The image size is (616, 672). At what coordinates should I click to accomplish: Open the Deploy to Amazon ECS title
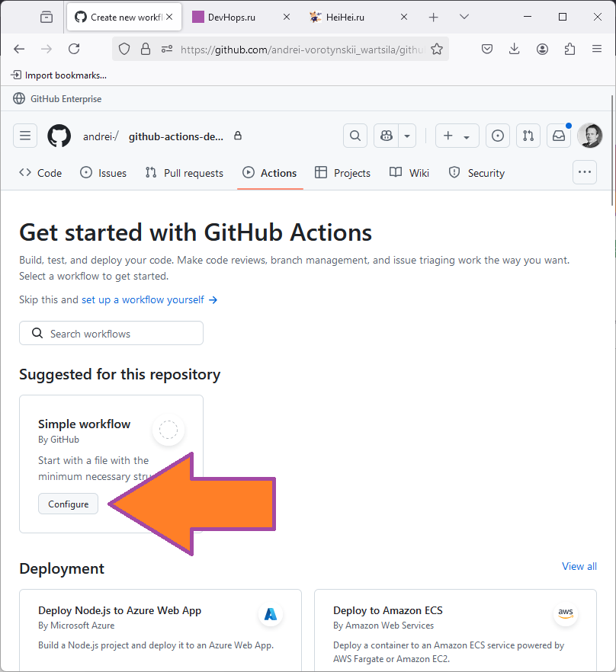click(x=388, y=610)
